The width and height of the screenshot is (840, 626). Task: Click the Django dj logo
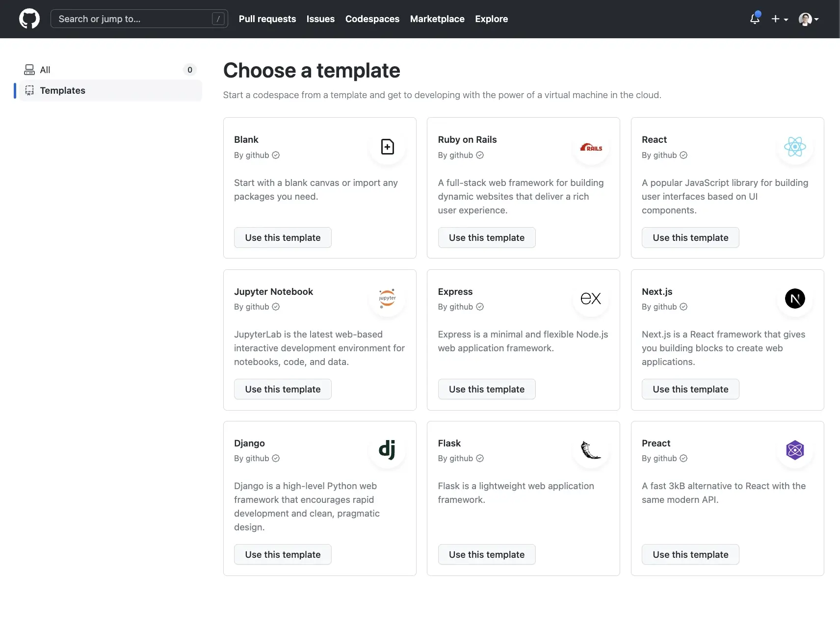(387, 450)
